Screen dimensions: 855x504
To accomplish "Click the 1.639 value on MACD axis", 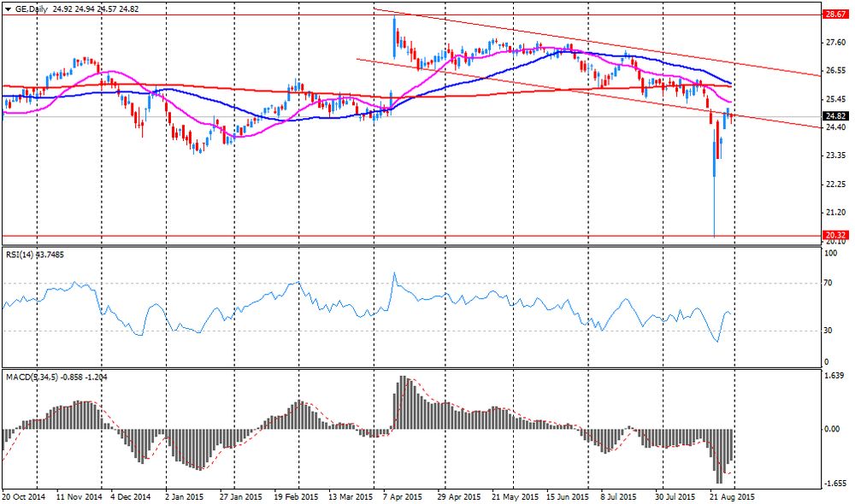I will [x=835, y=375].
